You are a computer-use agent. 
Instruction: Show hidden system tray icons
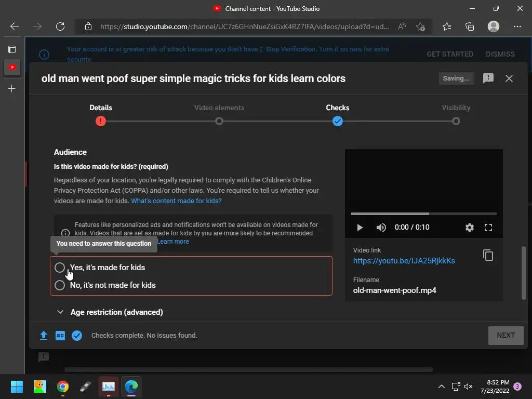tap(441, 387)
